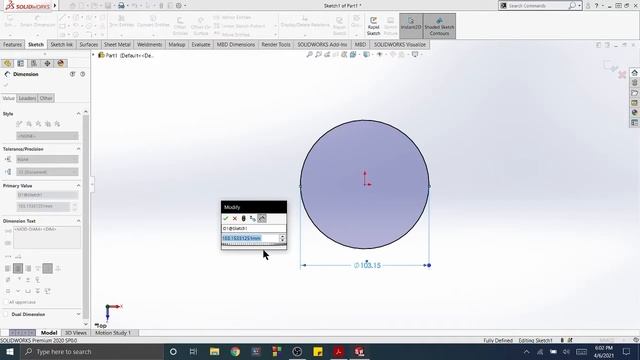Image resolution: width=640 pixels, height=360 pixels.
Task: Adjust the thumbwheel slider in Modify dialog
Action: click(254, 245)
